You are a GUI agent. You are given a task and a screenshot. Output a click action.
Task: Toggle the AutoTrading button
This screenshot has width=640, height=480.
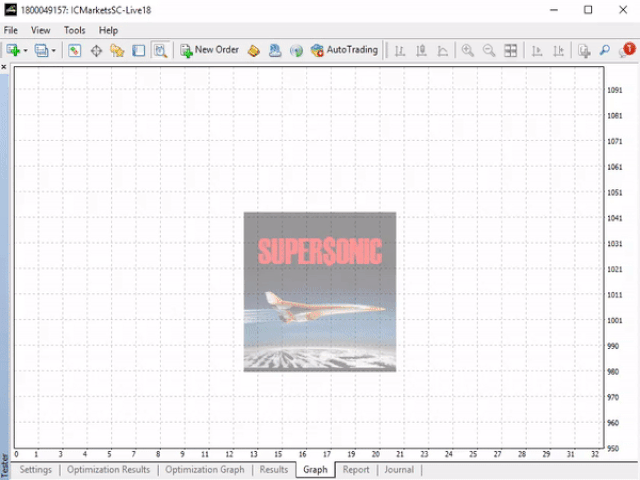(344, 50)
